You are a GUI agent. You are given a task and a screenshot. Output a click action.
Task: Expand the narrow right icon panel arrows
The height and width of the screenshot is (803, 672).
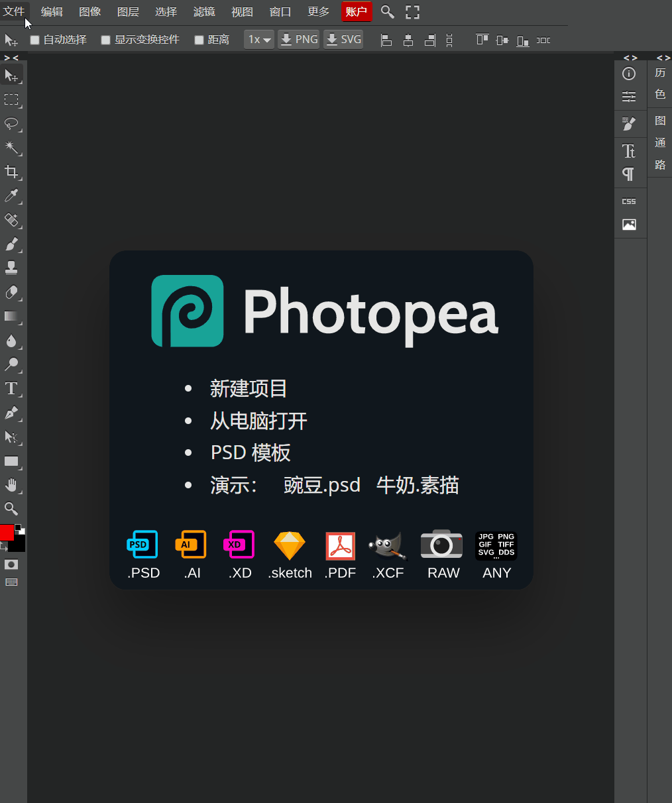(x=630, y=58)
